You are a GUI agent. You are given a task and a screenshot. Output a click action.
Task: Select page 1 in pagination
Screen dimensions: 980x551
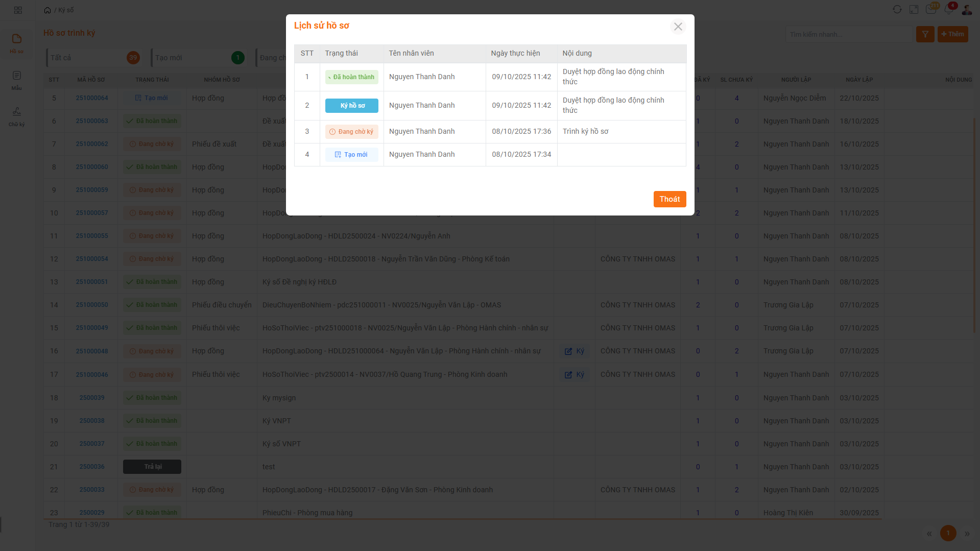coord(948,533)
